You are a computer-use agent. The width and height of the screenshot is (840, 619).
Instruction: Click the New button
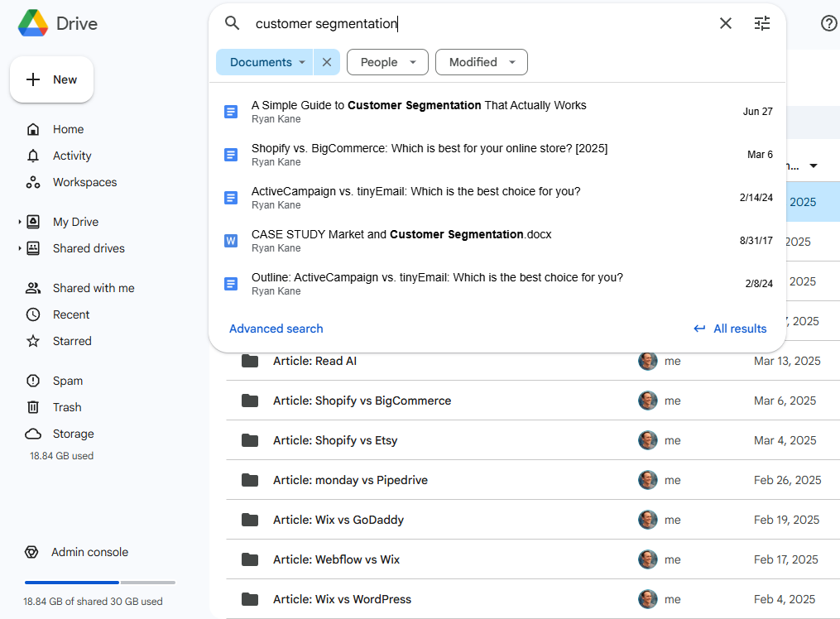coord(51,79)
